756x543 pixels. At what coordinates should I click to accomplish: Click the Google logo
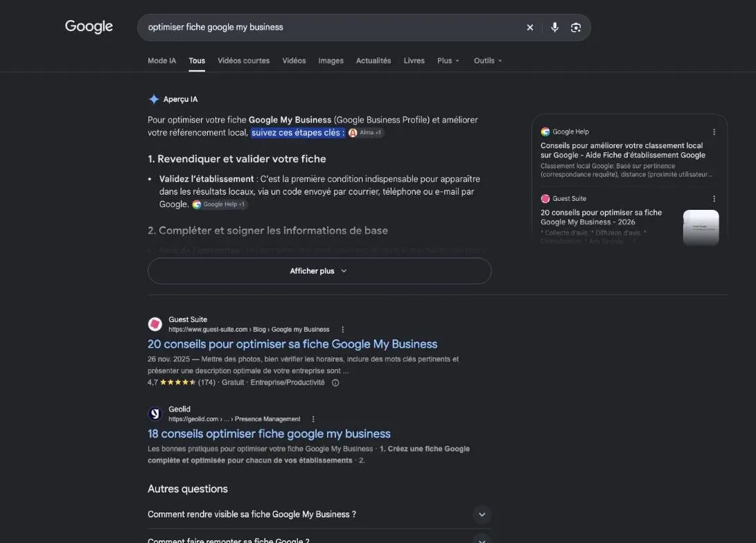(x=89, y=26)
